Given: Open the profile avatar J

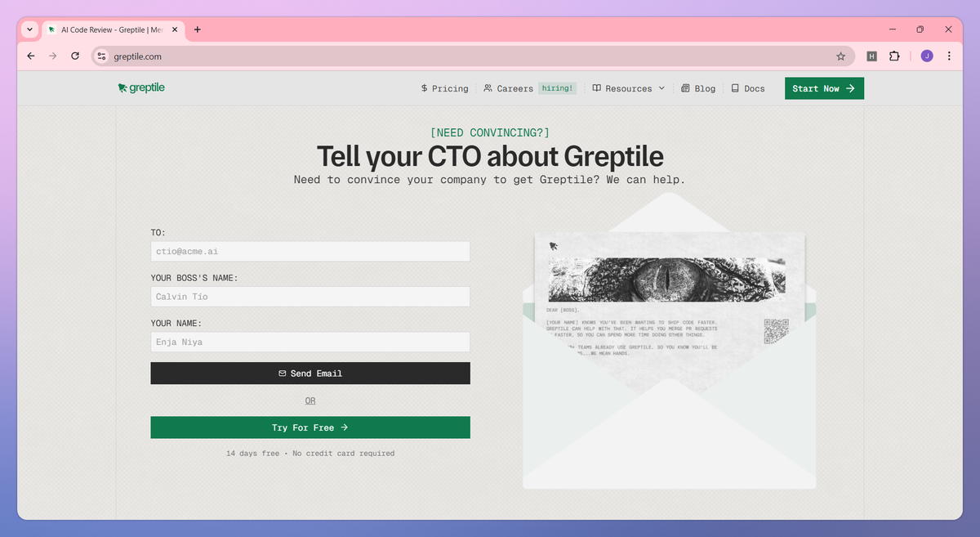Looking at the screenshot, I should tap(927, 56).
